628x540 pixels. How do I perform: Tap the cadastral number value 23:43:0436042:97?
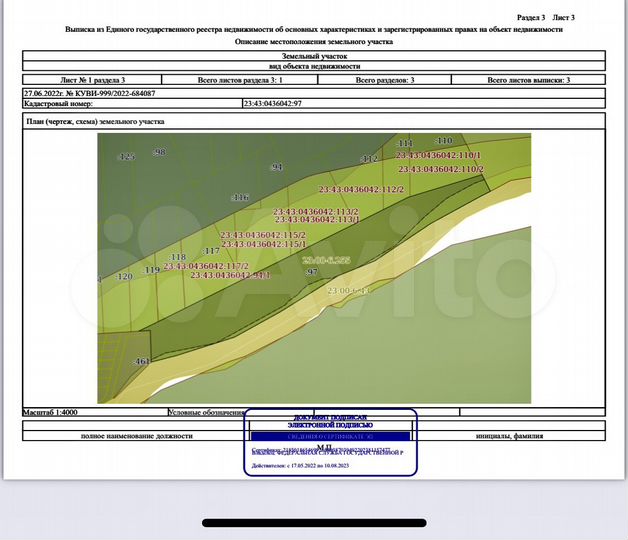coord(273,103)
